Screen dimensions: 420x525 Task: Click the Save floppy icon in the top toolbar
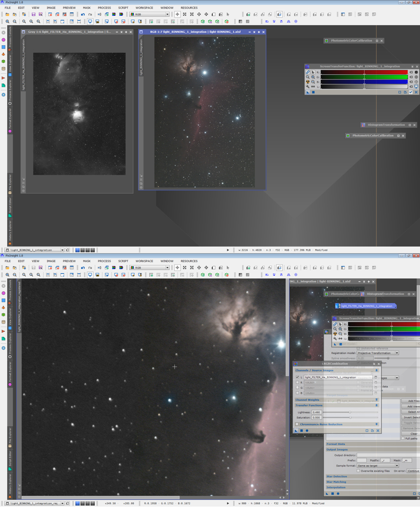(33, 14)
